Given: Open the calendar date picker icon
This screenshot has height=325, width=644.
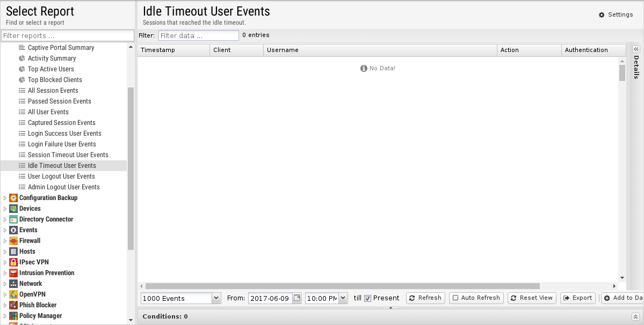Looking at the screenshot, I should (297, 298).
